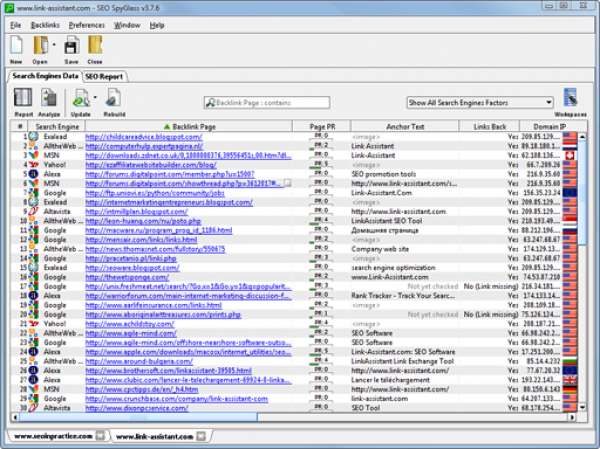Open the Backlinks menu
Viewport: 600px width, 449px height.
(45, 24)
